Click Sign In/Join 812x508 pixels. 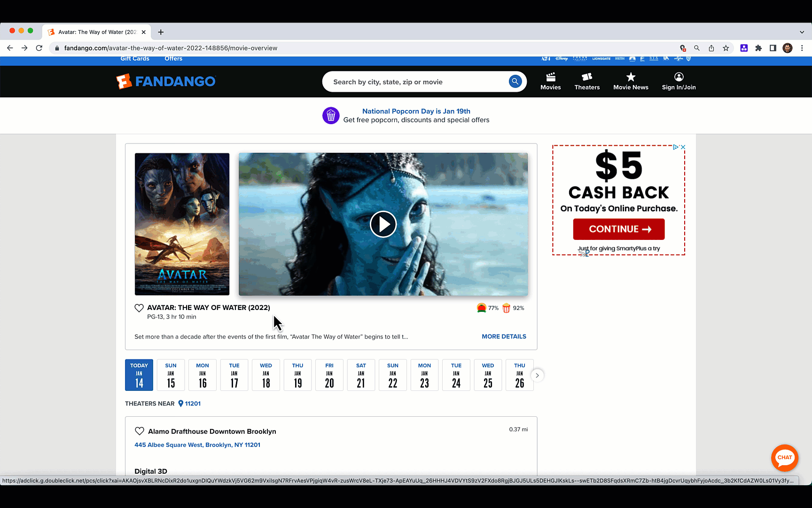[679, 81]
